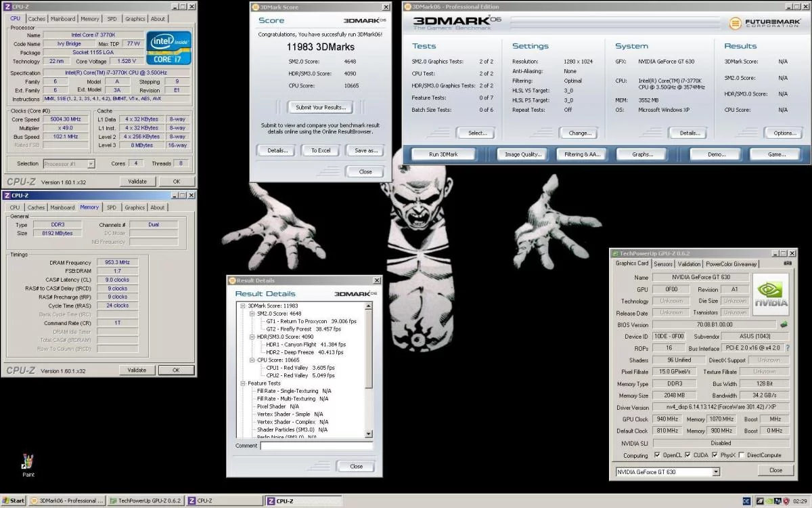Click the Image Quality button
This screenshot has height=508, width=812.
click(x=523, y=154)
